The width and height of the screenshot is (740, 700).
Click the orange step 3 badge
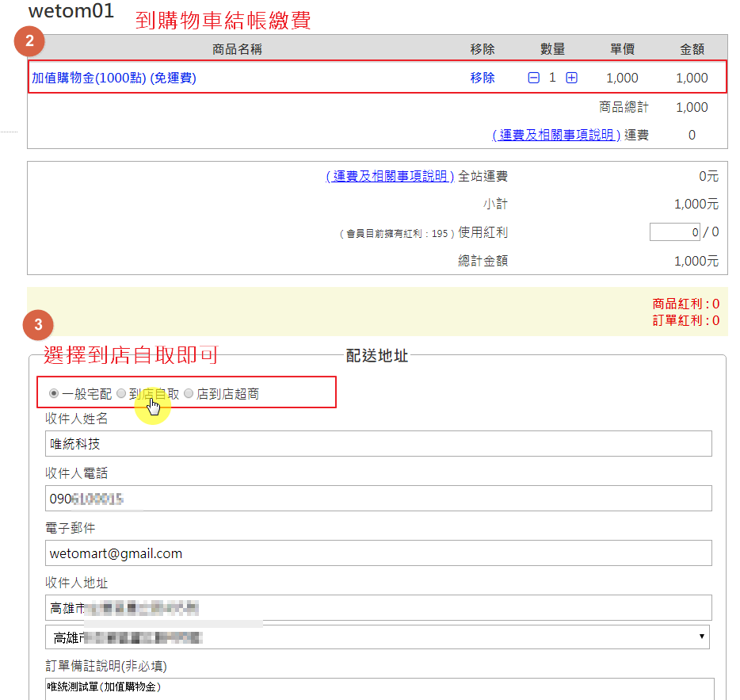click(x=38, y=324)
